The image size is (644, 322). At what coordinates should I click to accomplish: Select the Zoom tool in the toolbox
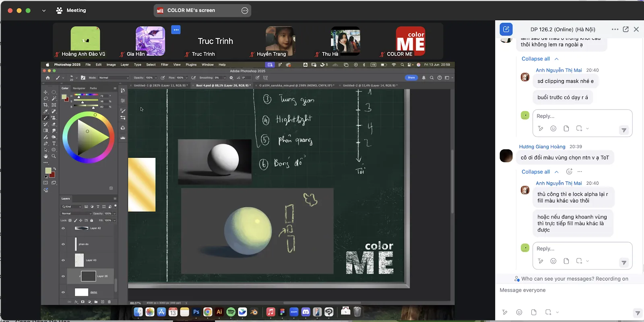click(x=54, y=156)
